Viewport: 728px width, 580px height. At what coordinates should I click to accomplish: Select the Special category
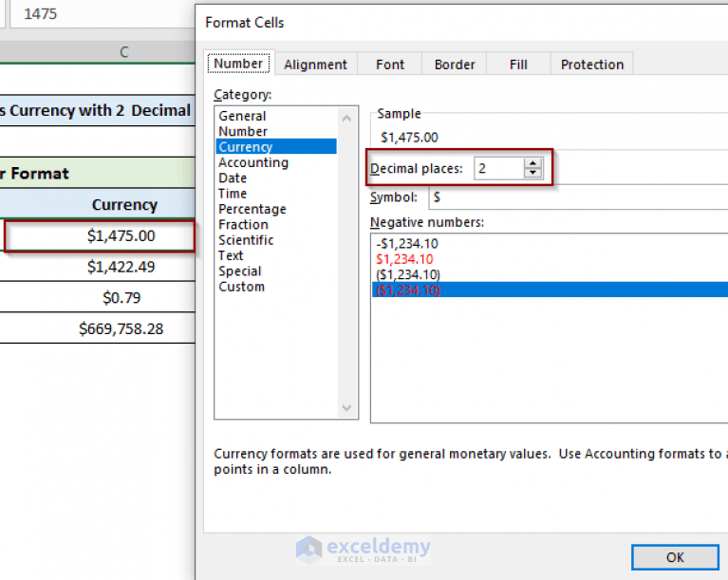pyautogui.click(x=276, y=271)
